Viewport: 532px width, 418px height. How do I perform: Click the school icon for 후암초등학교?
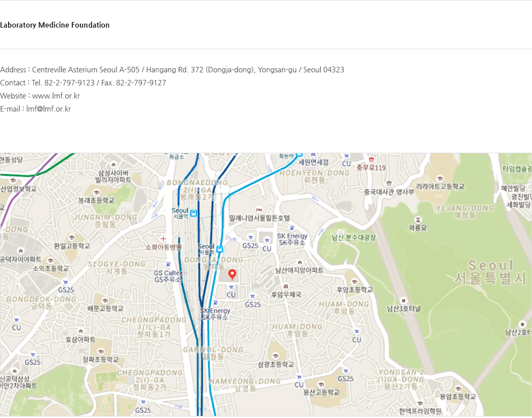pos(354,281)
